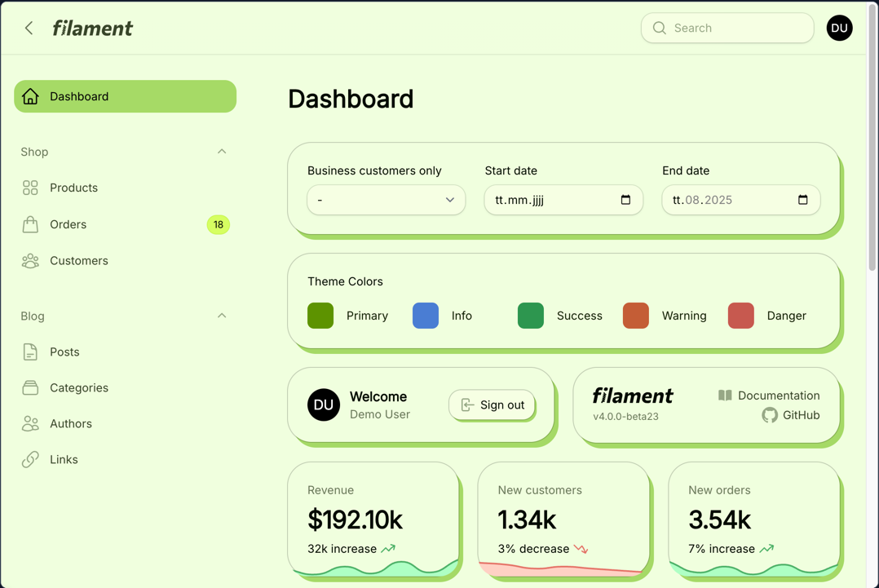Open the Documentation link

769,396
